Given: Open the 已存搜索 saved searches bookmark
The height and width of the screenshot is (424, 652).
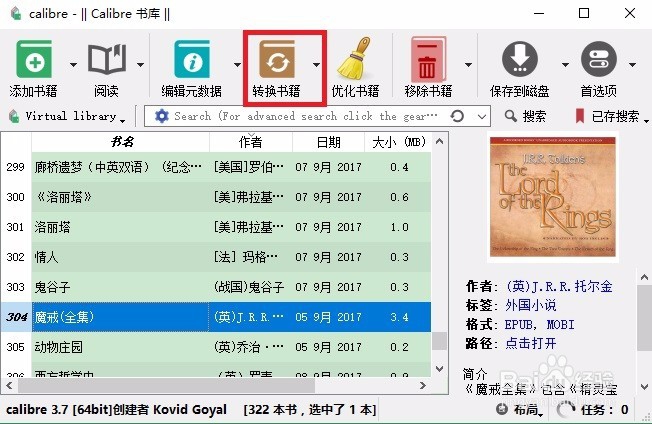Looking at the screenshot, I should tap(611, 116).
